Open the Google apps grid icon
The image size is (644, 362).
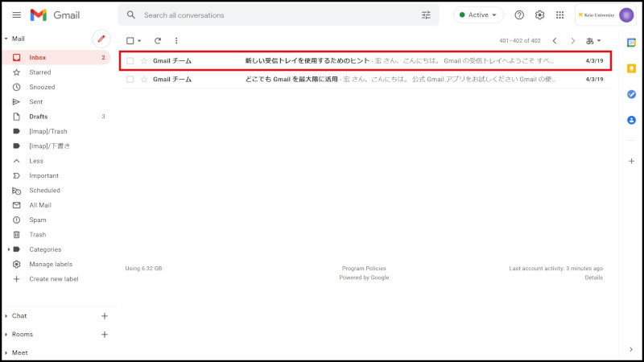[x=560, y=15]
